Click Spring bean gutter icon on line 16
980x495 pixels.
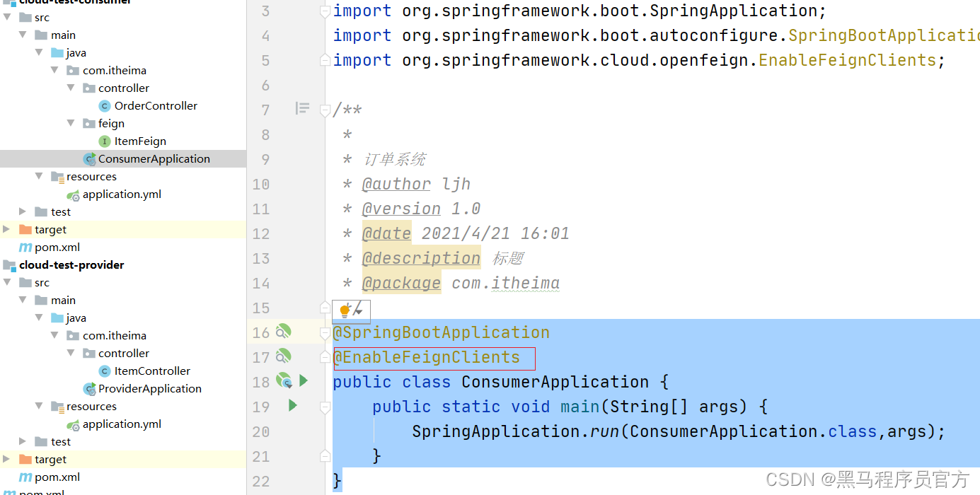pos(283,332)
